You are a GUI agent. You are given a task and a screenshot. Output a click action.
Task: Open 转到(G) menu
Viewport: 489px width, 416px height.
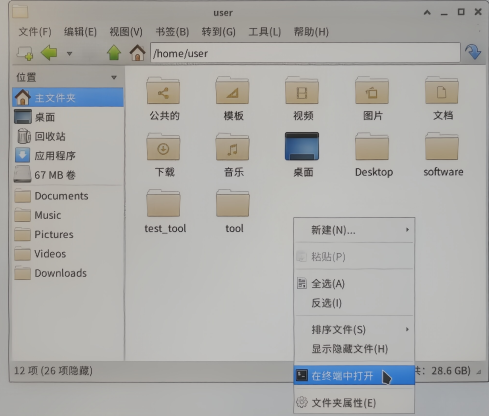[x=218, y=32]
